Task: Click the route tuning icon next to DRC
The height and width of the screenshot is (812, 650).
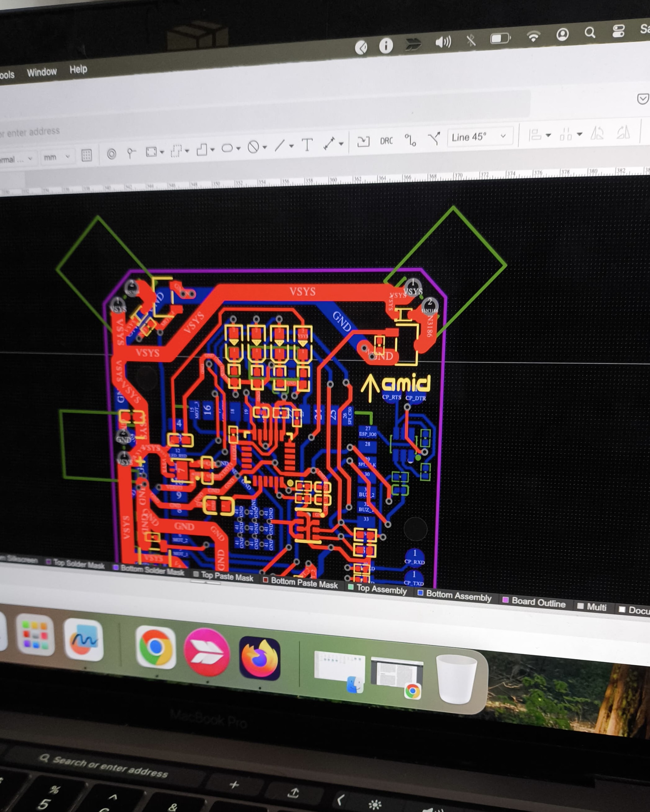Action: (410, 140)
